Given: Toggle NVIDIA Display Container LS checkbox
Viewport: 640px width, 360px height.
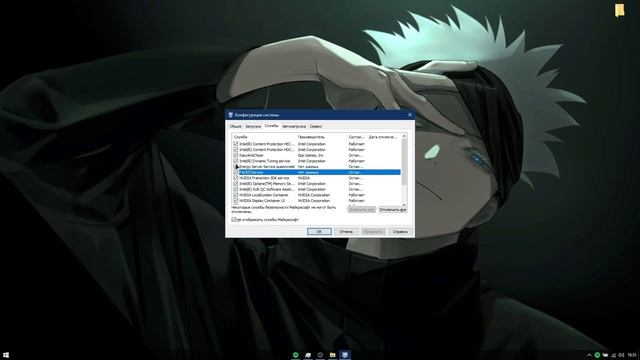Looking at the screenshot, I should 236,201.
